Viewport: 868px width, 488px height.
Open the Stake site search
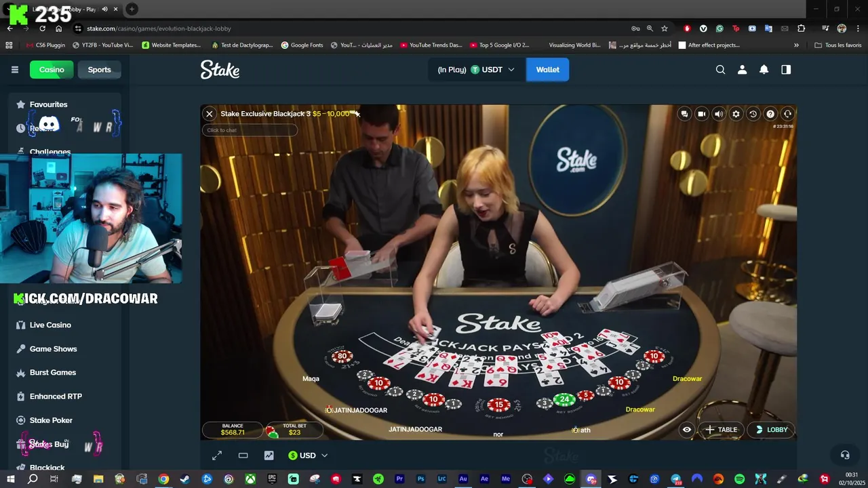(x=720, y=70)
